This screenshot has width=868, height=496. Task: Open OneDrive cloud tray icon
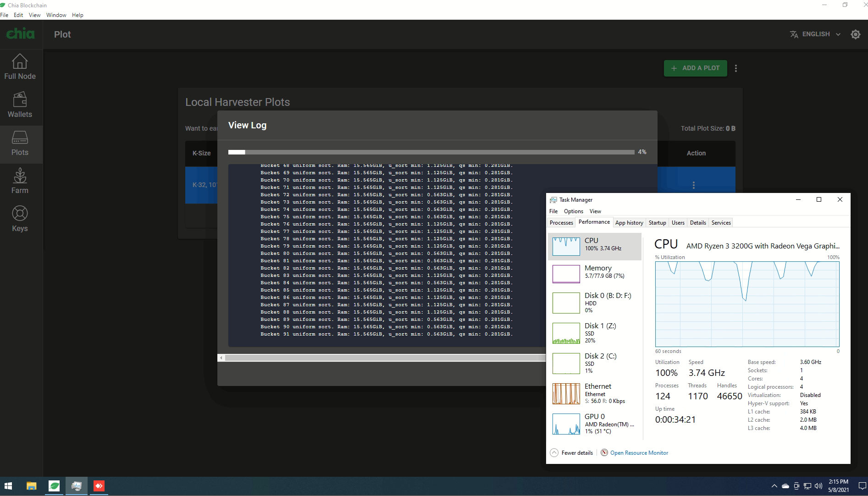point(785,486)
